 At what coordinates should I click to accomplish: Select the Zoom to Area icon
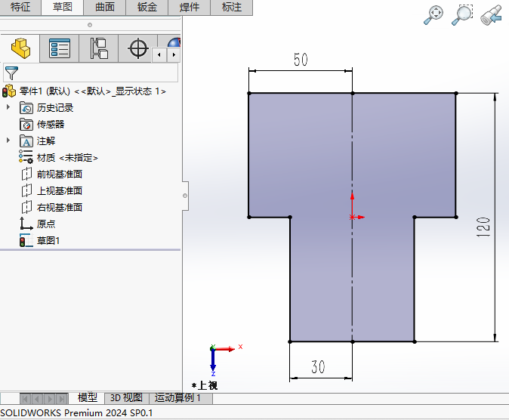[462, 15]
